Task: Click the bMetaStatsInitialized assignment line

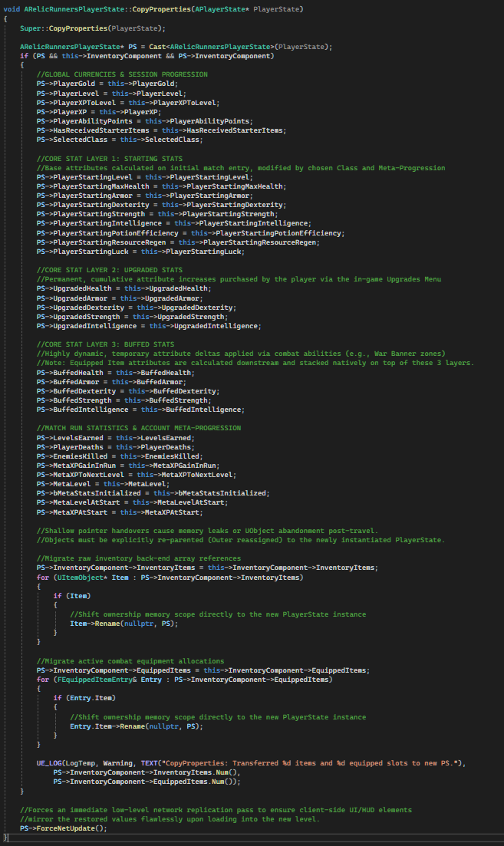Action: click(153, 493)
